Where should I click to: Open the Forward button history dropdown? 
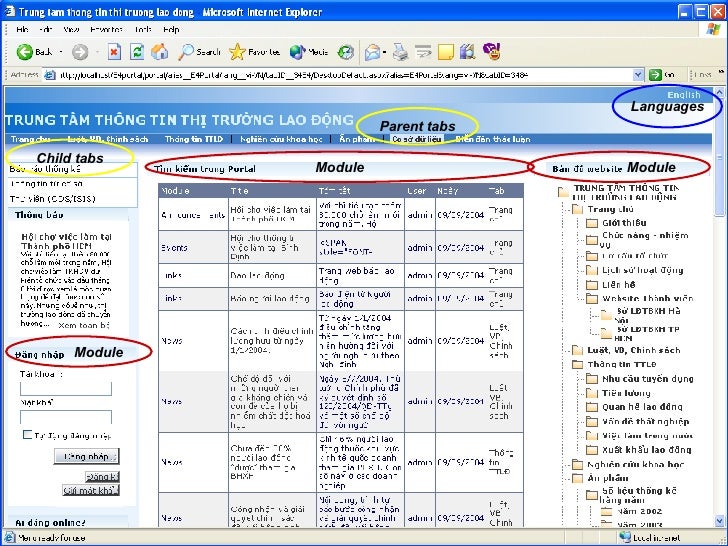[97, 52]
